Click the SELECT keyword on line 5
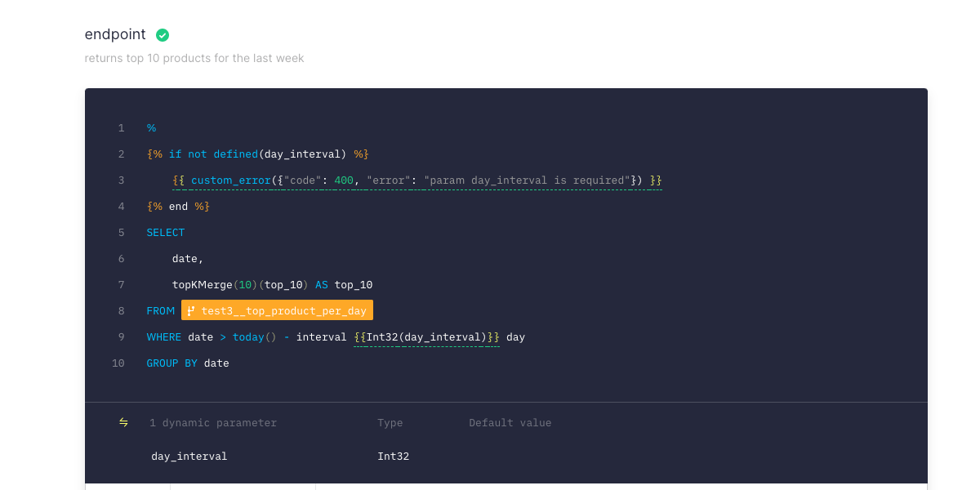 (x=166, y=233)
